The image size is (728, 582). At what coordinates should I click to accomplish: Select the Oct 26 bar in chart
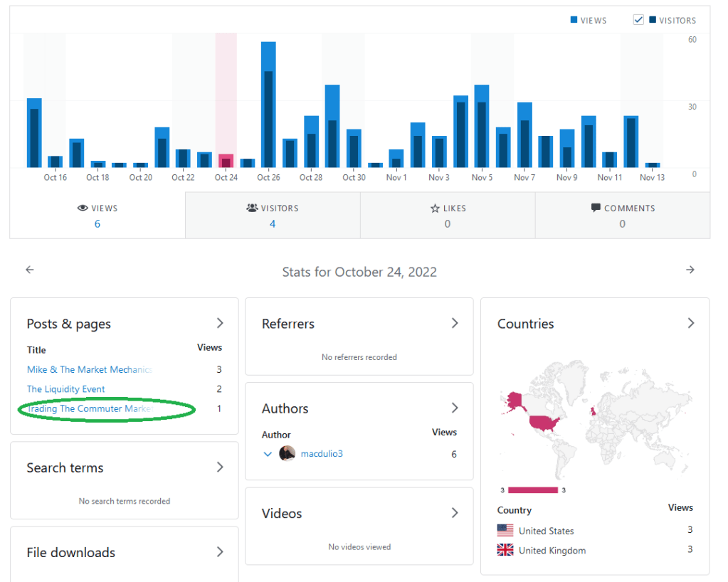pyautogui.click(x=268, y=107)
